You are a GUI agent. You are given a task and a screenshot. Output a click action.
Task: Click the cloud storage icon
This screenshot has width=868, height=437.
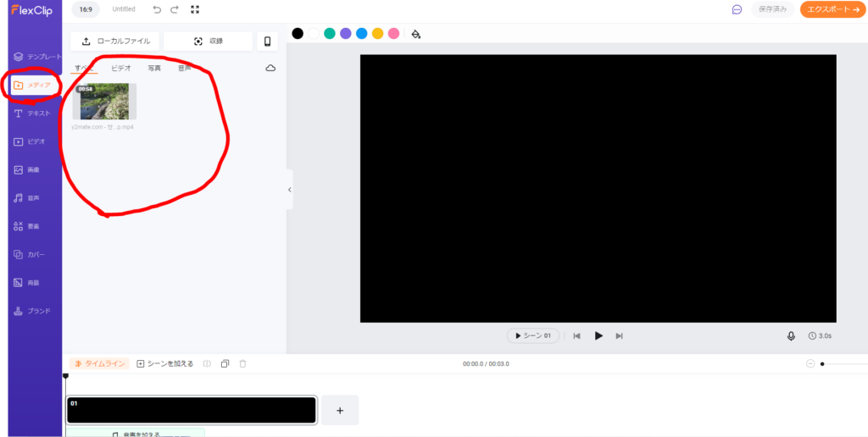coord(270,68)
